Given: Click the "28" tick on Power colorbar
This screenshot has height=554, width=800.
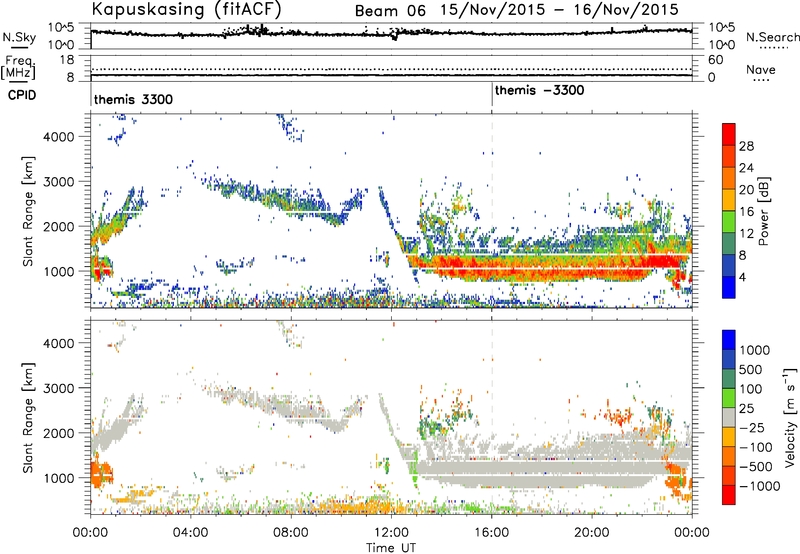Looking at the screenshot, I should pyautogui.click(x=746, y=146).
